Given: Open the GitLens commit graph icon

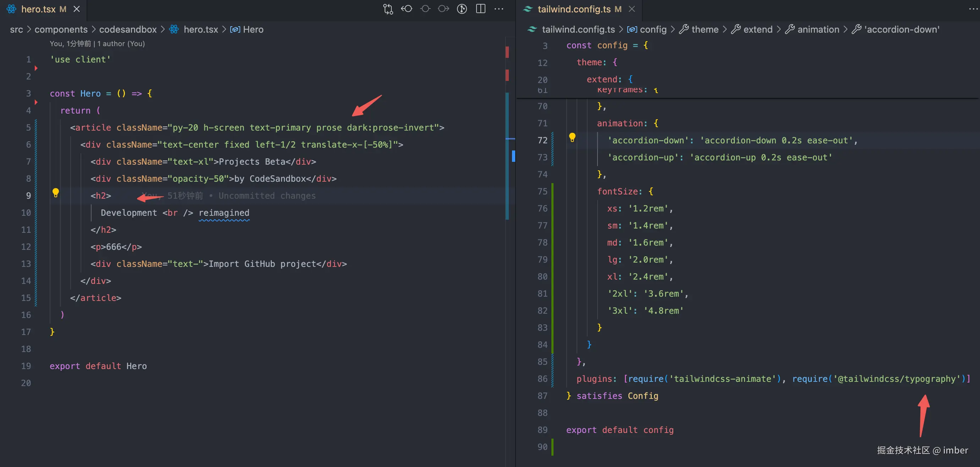Looking at the screenshot, I should [x=462, y=9].
